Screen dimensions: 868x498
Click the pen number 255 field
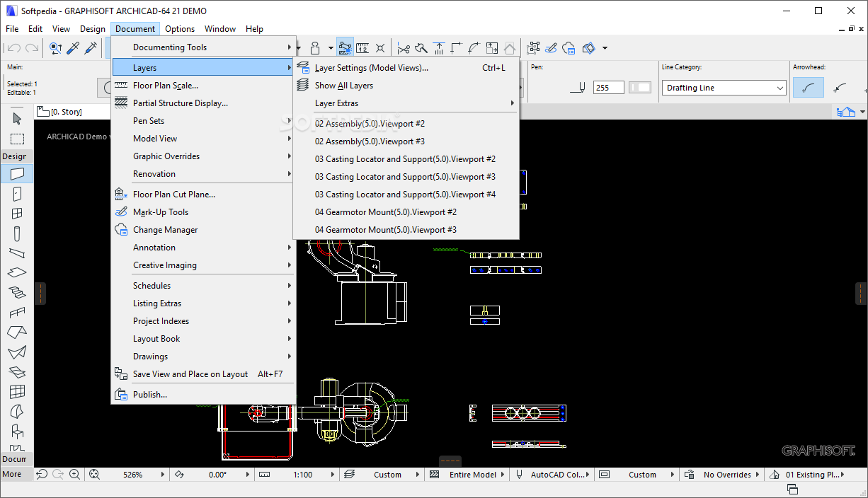tap(608, 88)
